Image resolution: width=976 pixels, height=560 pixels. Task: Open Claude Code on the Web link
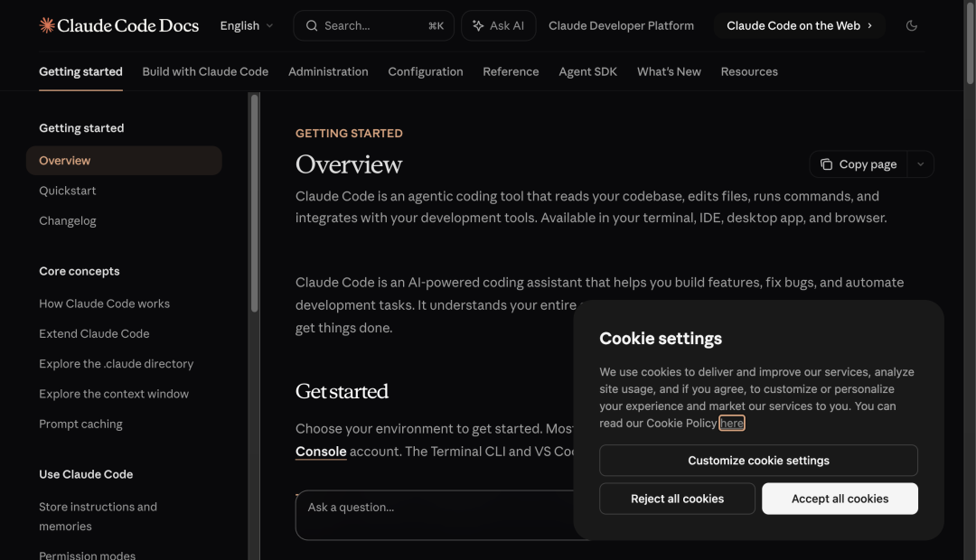(x=799, y=25)
